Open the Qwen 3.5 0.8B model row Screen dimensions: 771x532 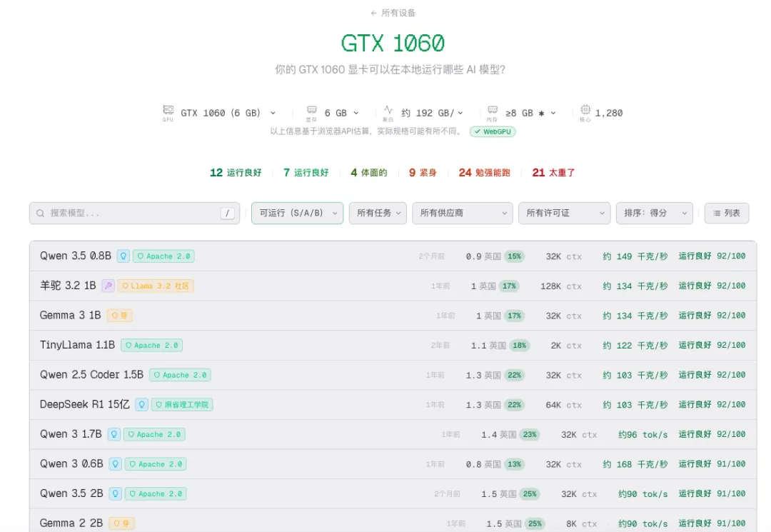pyautogui.click(x=393, y=256)
